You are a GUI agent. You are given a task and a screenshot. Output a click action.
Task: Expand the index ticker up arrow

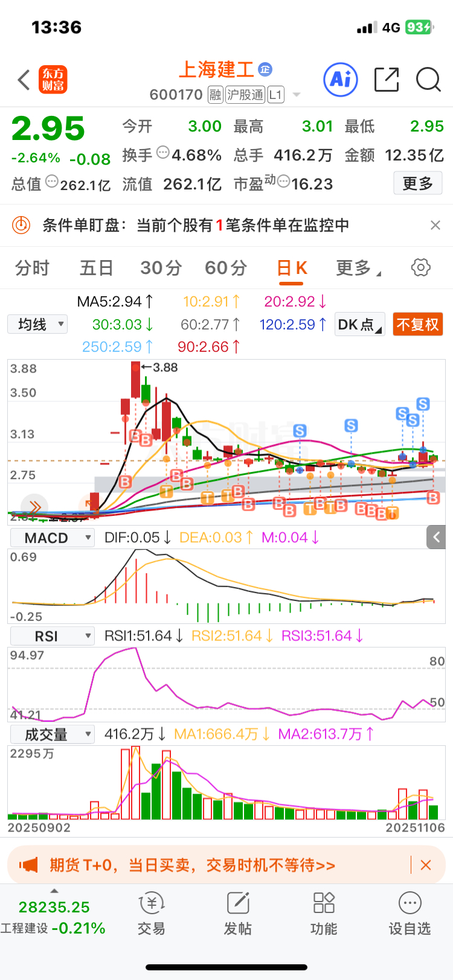click(x=54, y=891)
